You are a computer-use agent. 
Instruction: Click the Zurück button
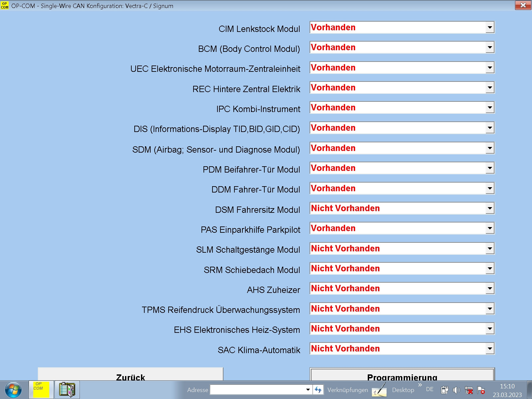pos(130,375)
